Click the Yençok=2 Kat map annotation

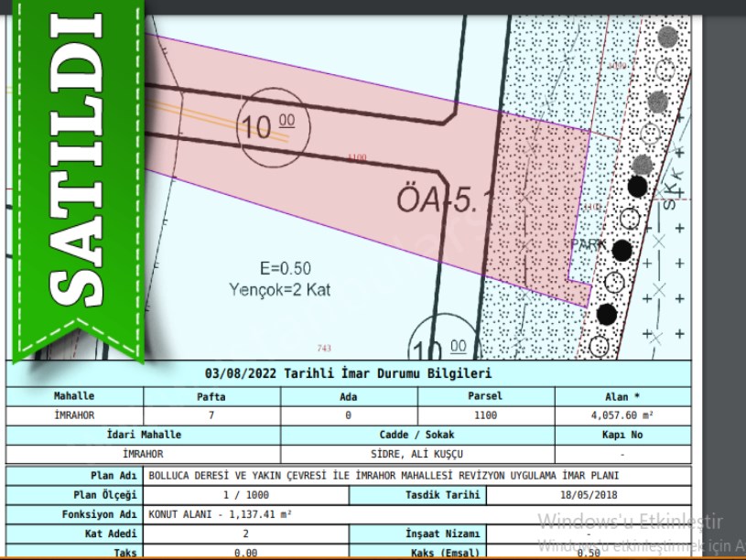[x=279, y=289]
